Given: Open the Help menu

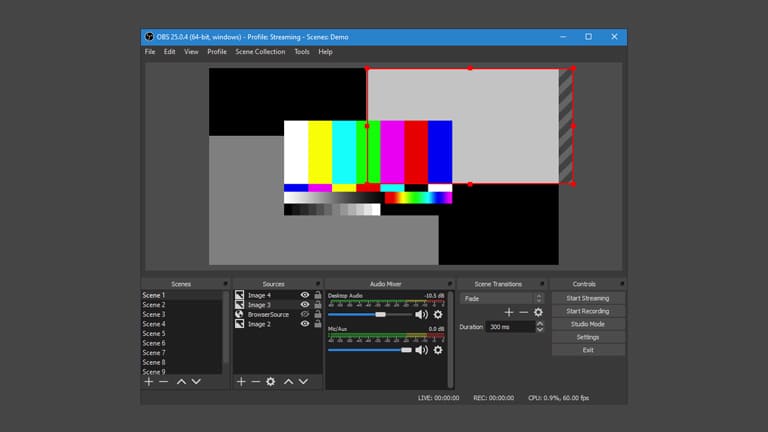Looking at the screenshot, I should click(325, 51).
